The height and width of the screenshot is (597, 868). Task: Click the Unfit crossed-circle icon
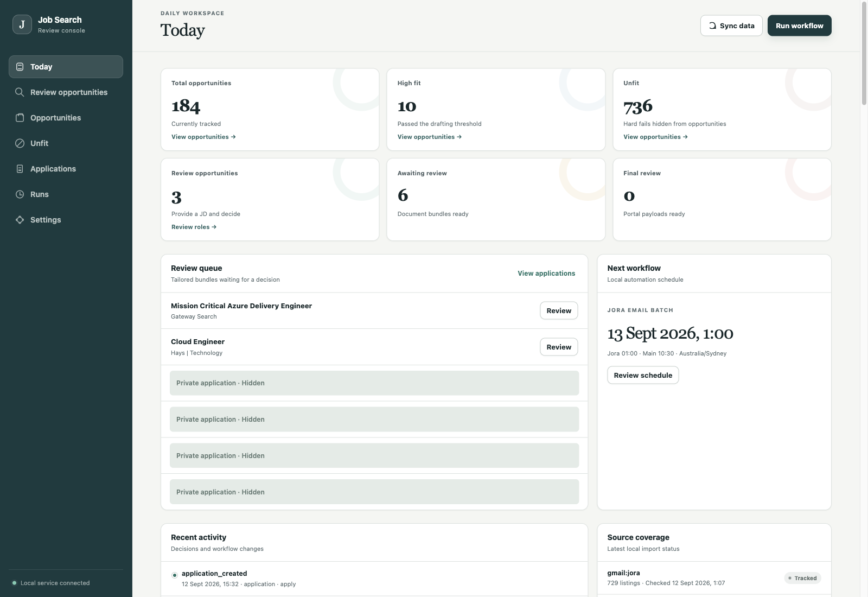click(20, 143)
